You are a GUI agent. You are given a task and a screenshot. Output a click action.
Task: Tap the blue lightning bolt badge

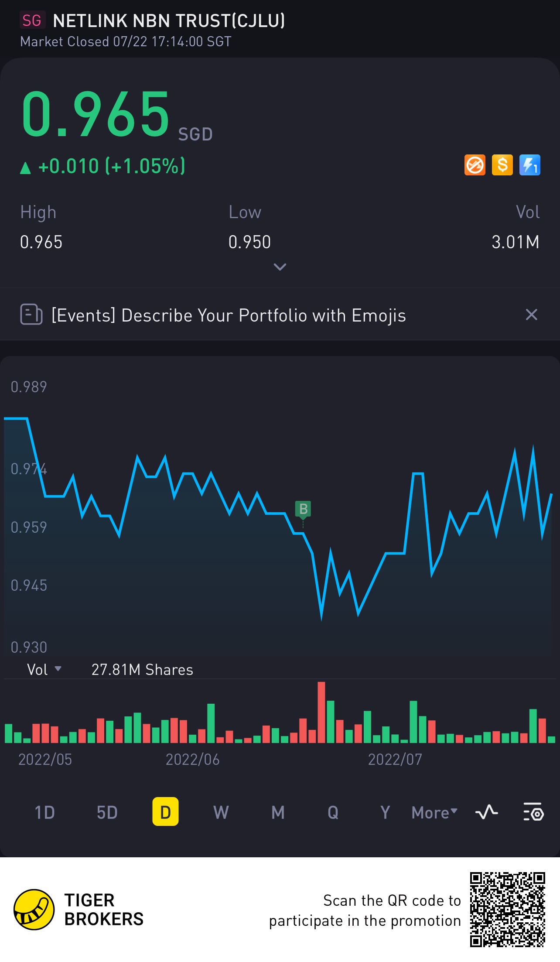(x=529, y=165)
